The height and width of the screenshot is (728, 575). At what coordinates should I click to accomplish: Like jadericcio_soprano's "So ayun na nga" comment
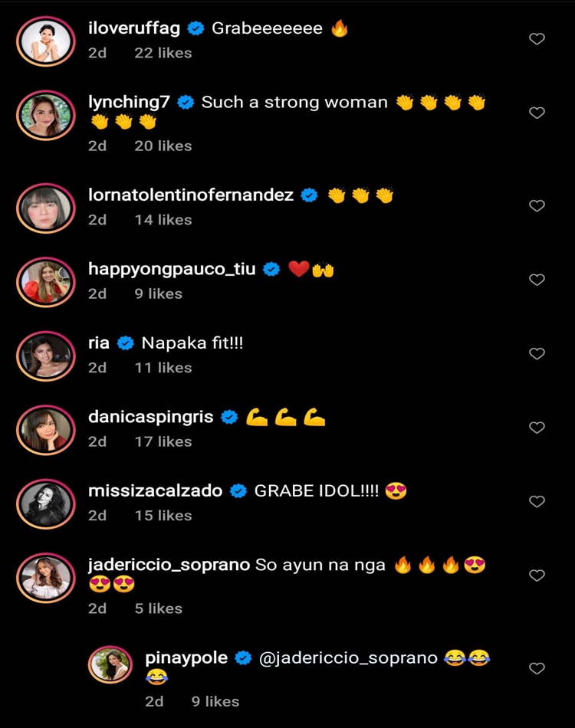pyautogui.click(x=537, y=576)
